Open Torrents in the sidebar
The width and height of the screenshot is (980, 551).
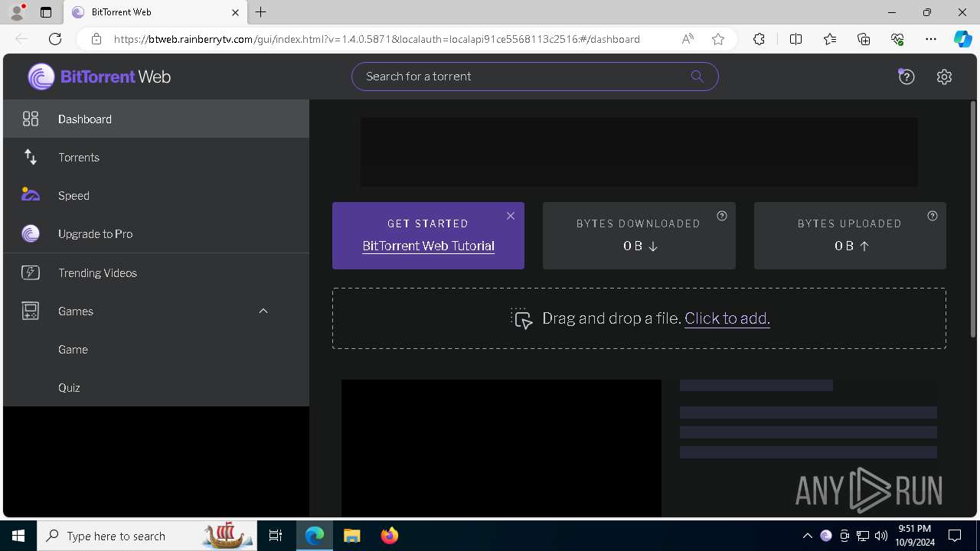click(156, 157)
